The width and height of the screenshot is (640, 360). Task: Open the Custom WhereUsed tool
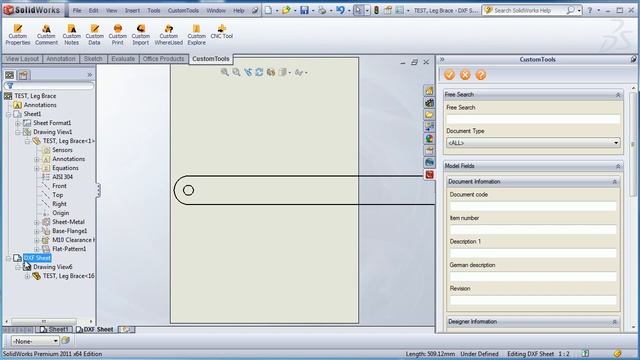click(169, 34)
